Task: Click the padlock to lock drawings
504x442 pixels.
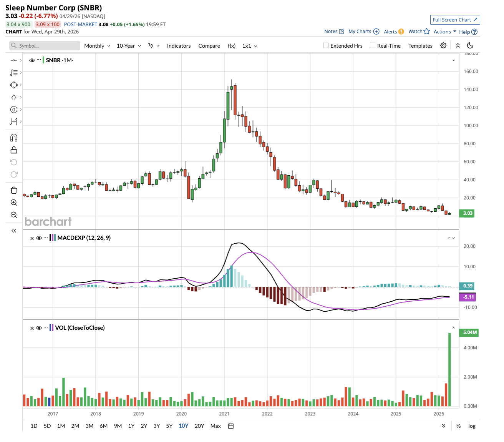Action: click(x=14, y=150)
